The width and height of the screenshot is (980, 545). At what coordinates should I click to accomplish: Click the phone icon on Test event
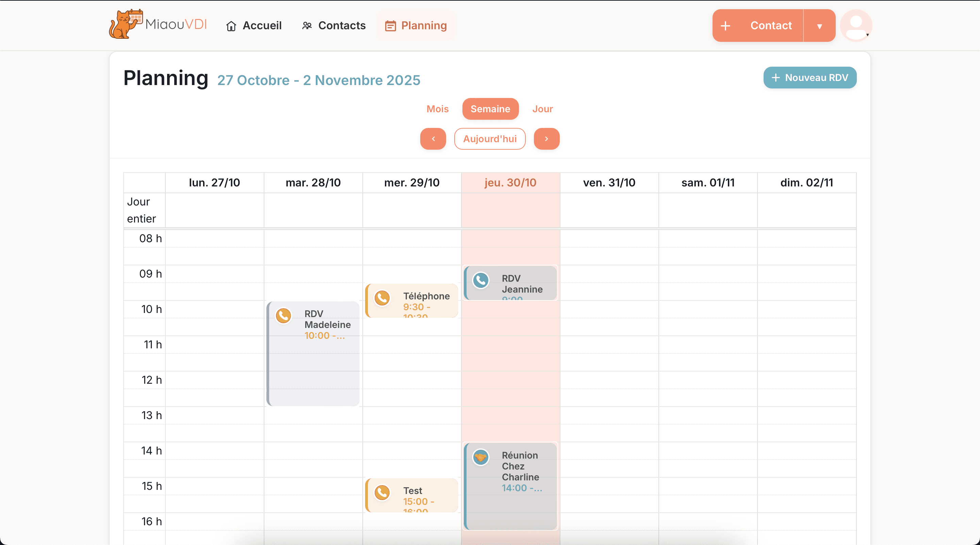(x=382, y=492)
